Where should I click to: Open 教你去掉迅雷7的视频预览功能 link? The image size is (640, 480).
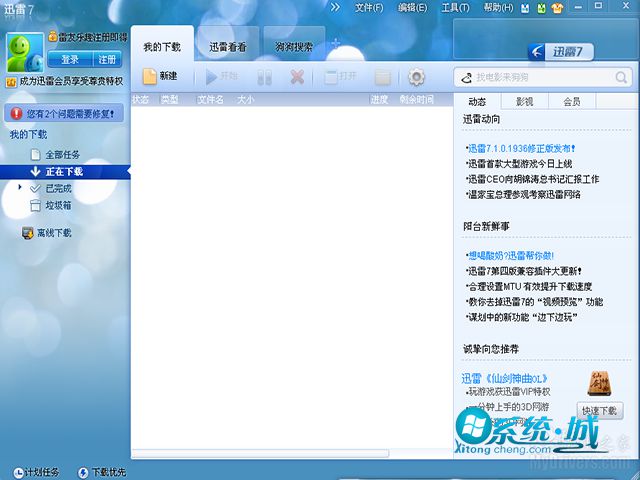534,302
